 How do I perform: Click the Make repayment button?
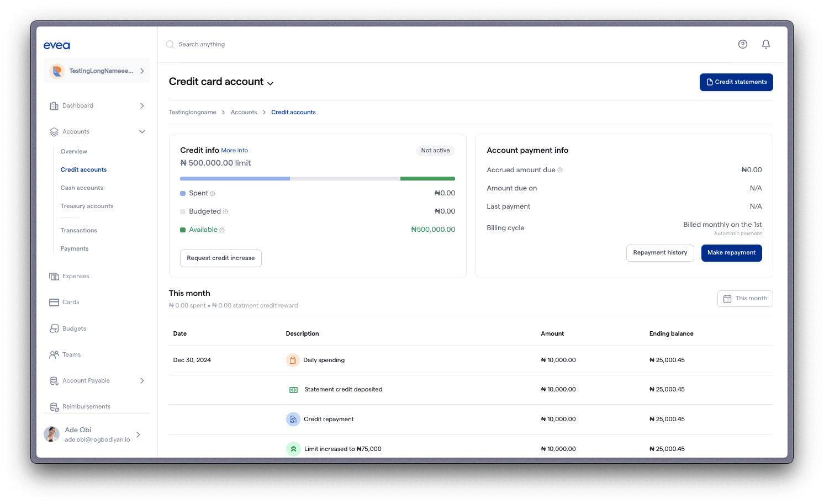coord(732,253)
